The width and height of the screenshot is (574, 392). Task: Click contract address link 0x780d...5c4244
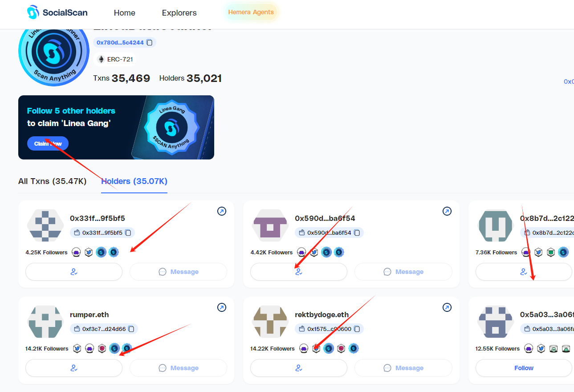click(120, 43)
